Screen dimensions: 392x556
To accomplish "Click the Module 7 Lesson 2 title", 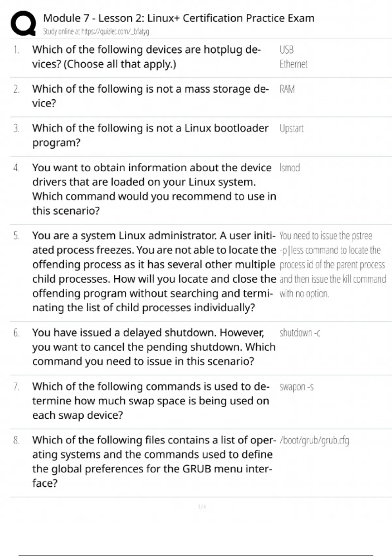I will tap(179, 18).
